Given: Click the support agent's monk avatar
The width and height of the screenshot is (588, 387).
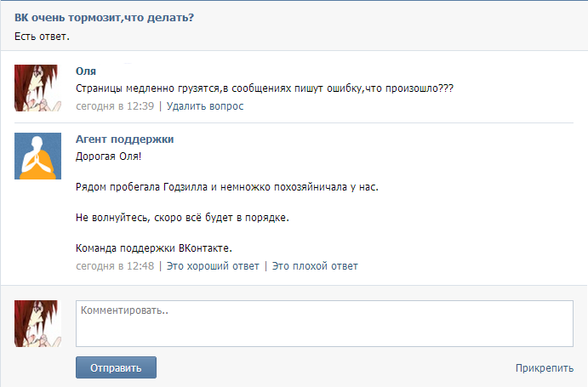Looking at the screenshot, I should click(37, 156).
